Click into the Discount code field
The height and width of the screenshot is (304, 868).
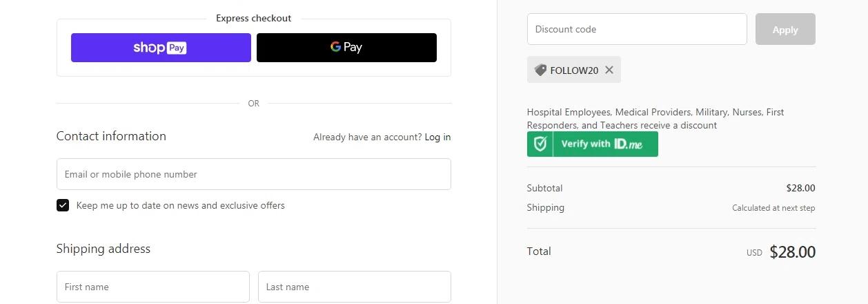coord(636,29)
